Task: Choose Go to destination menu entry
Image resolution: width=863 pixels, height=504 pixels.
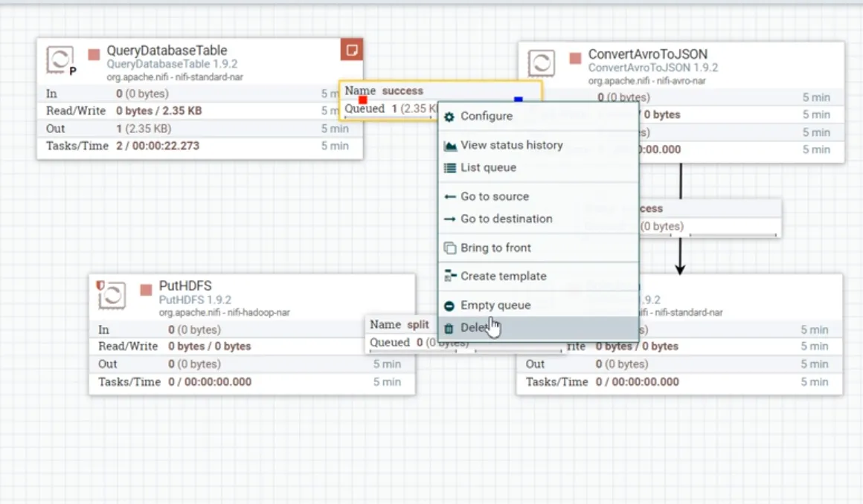Action: pos(539,219)
